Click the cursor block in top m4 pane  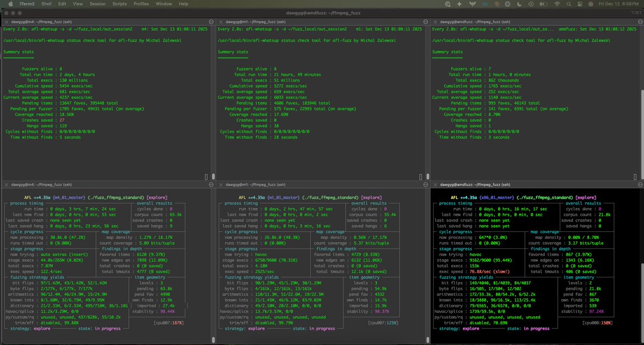point(207,176)
